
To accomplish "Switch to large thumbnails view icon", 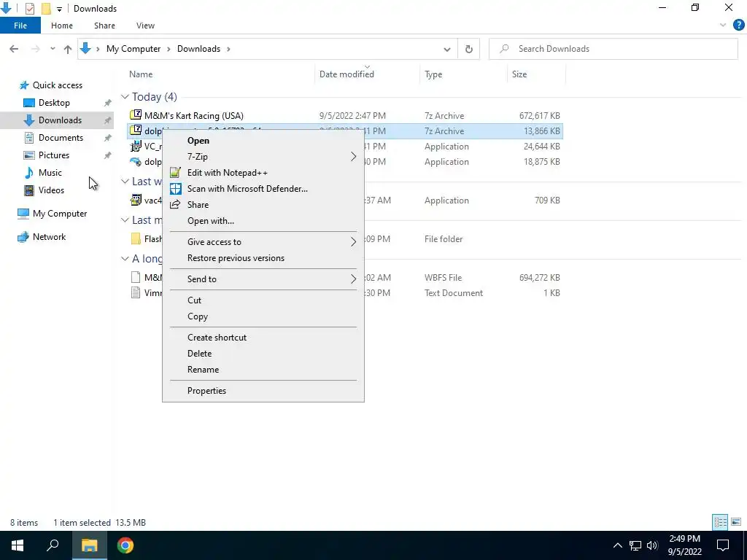I will pos(736,522).
